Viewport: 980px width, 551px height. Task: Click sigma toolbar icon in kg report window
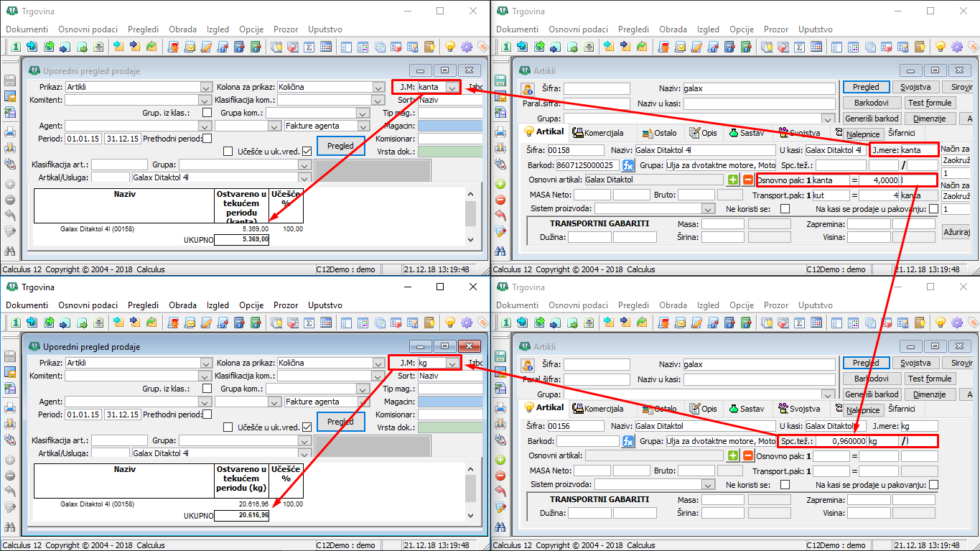[309, 323]
